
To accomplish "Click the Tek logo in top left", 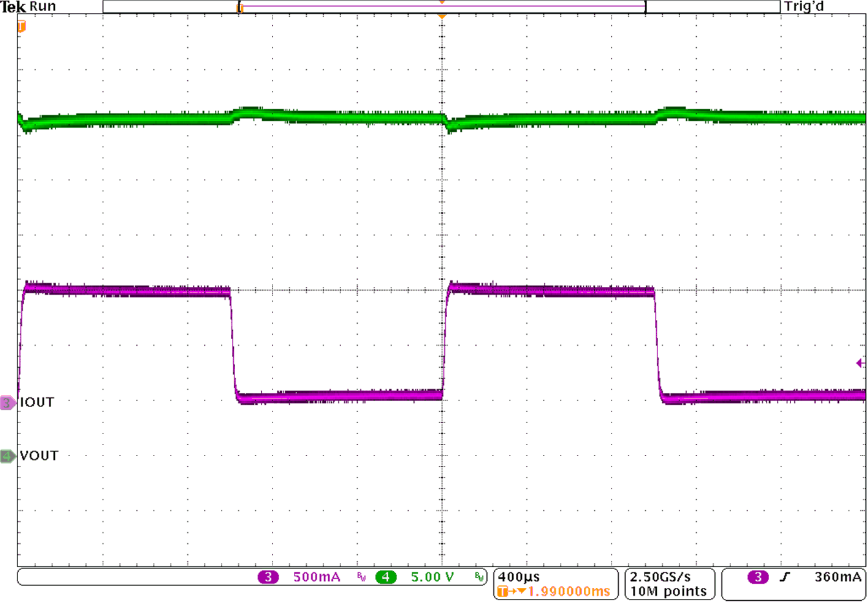I will [13, 6].
